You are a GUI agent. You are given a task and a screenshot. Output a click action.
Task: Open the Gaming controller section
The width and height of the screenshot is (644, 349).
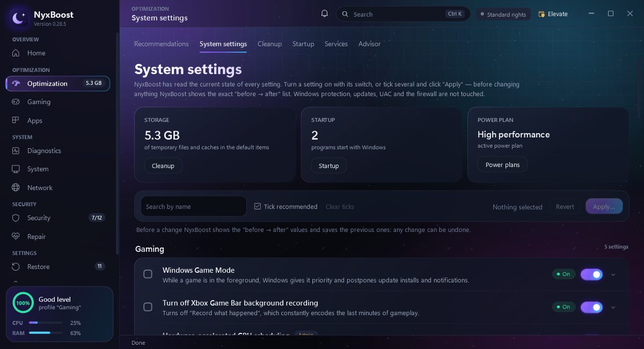click(x=58, y=102)
